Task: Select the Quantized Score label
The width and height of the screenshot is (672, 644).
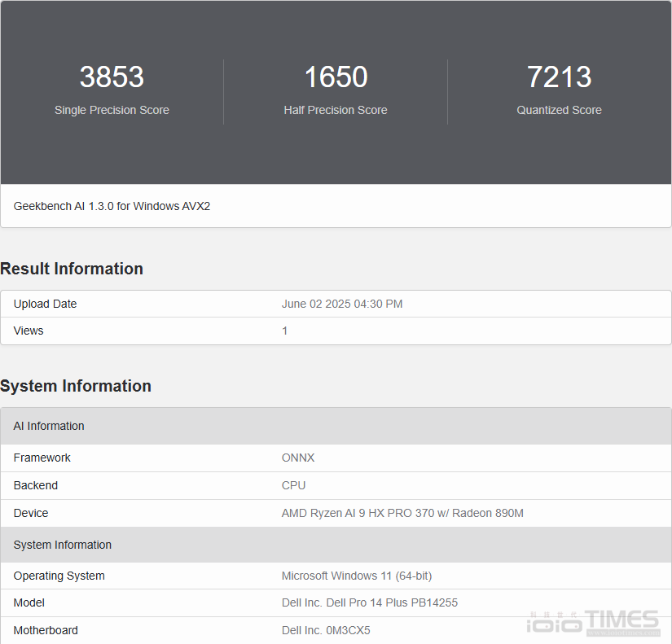Action: (559, 110)
